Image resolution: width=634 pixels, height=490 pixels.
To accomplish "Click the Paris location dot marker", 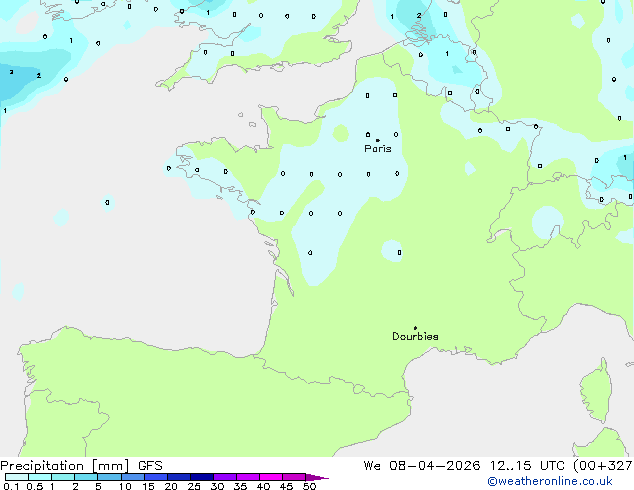I will 378,140.
